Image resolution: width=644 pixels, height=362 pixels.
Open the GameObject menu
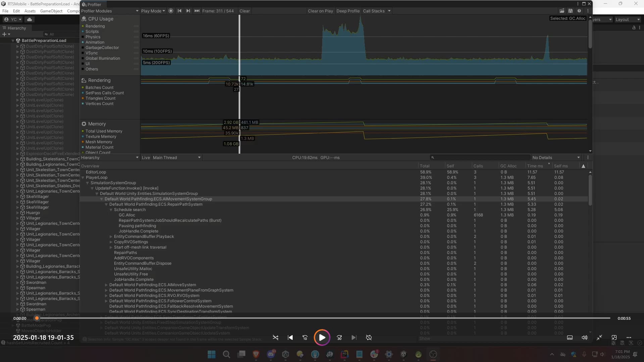[51, 11]
